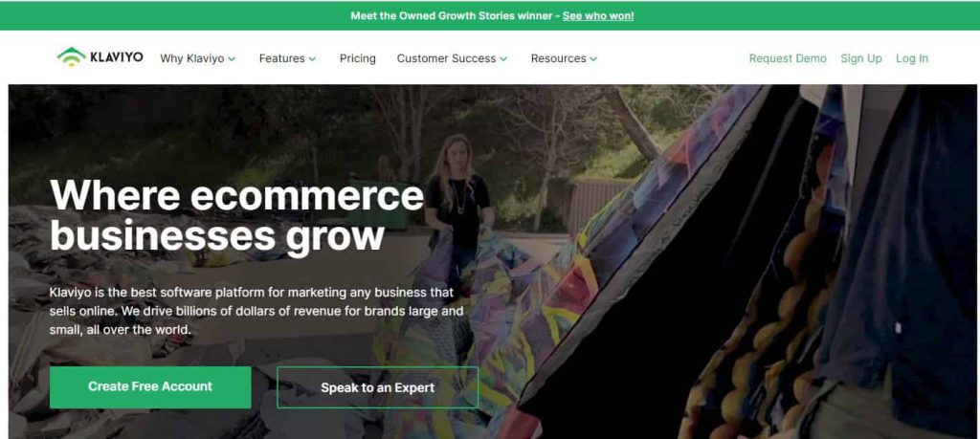Expand the Why Klaviyo chevron arrow
The width and height of the screenshot is (980, 439).
(232, 58)
